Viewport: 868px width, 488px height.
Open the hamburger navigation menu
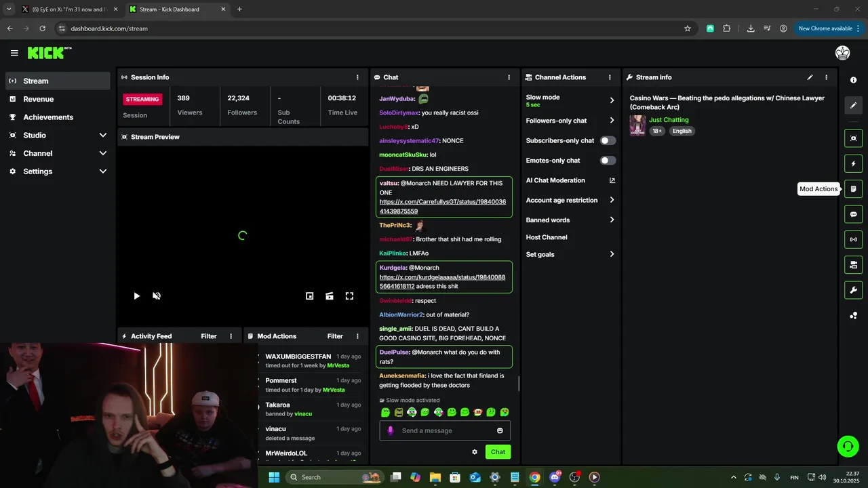tap(14, 53)
